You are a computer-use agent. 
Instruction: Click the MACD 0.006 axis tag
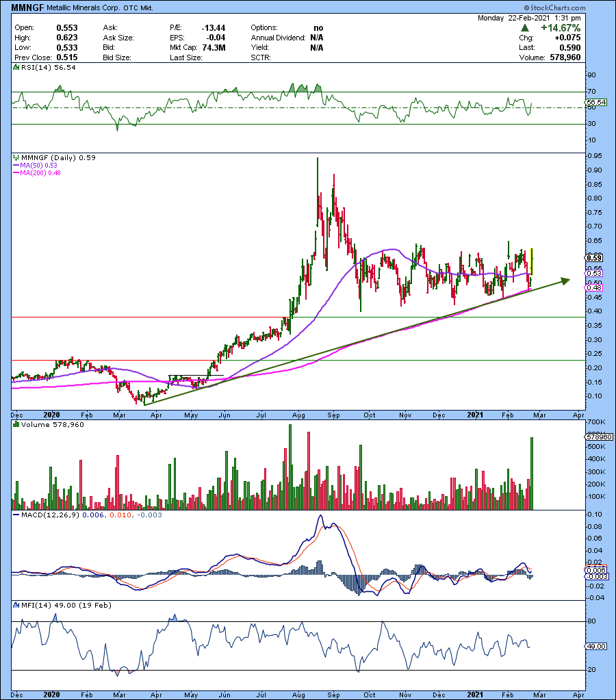point(596,570)
